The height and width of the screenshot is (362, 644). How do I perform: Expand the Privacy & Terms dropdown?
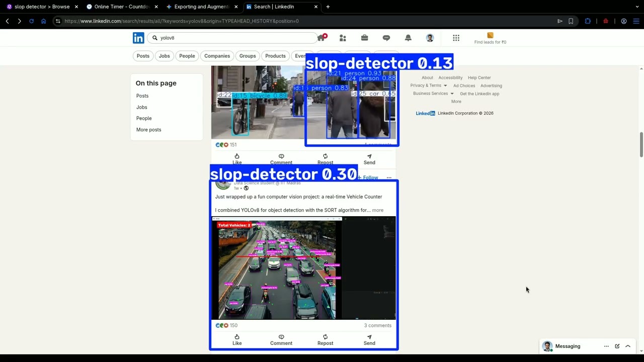click(429, 85)
